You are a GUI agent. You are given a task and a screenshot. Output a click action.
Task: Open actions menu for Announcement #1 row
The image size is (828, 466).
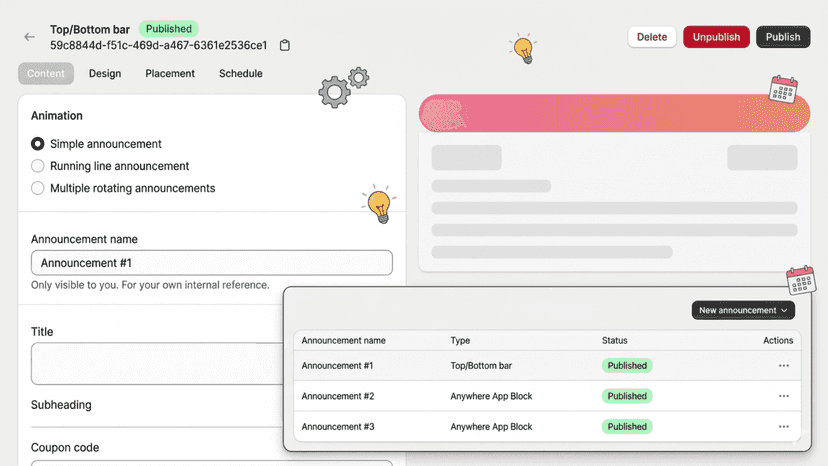[784, 366]
